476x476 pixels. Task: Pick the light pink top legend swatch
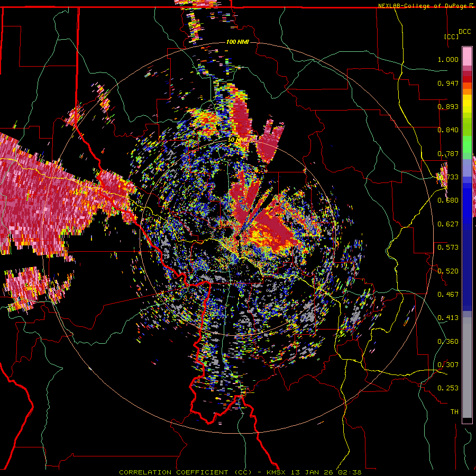pos(467,56)
